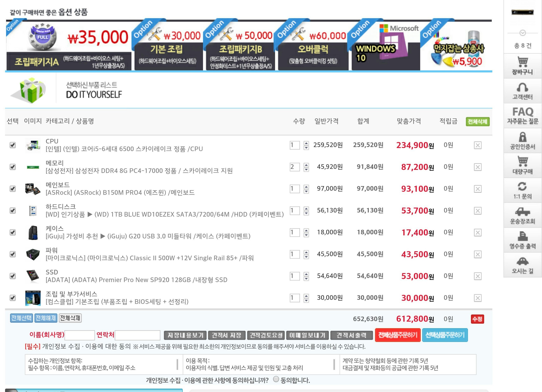Viewport: 542px width, 392px height.
Task: Remove the CPU row with X icon
Action: [477, 145]
